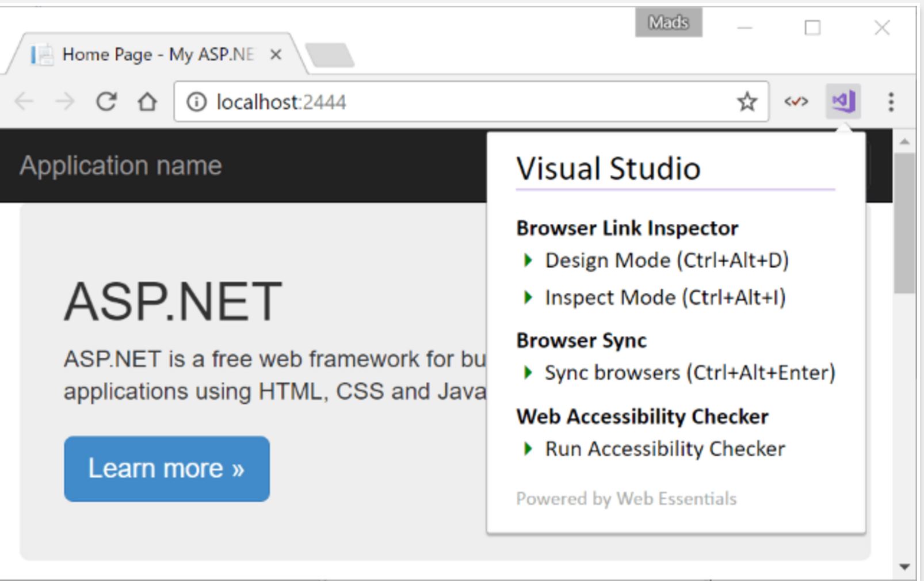Run Accessibility Checker from popup
924x581 pixels.
point(665,449)
